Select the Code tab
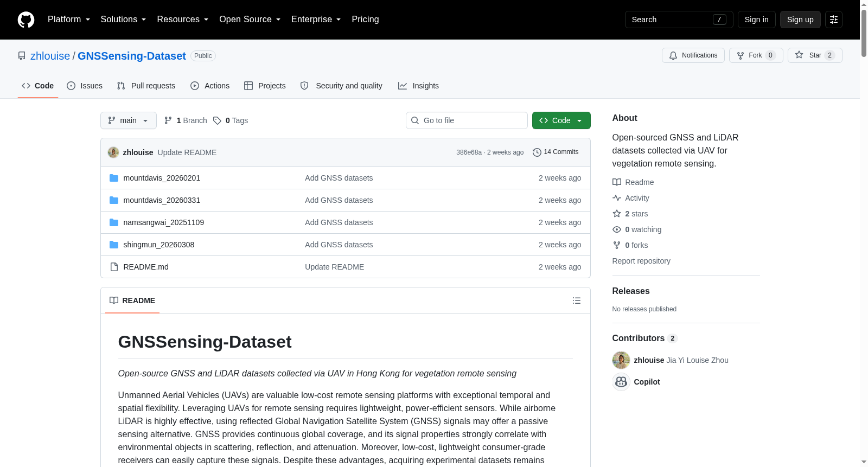The width and height of the screenshot is (868, 467). pos(38,86)
